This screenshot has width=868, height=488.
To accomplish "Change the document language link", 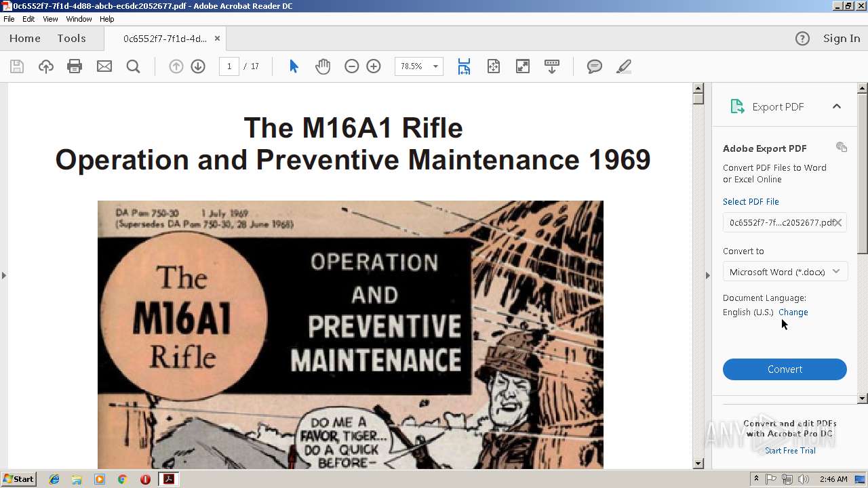I will 793,312.
